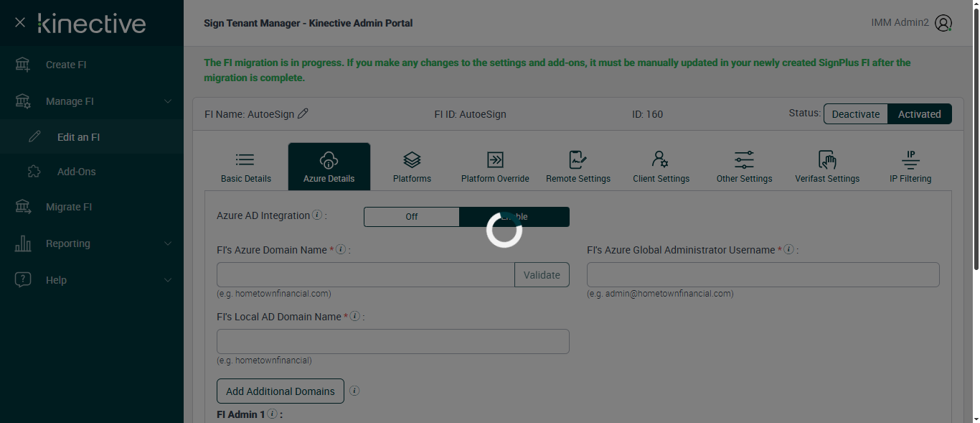Click the Manage FI bank-gear icon
The height and width of the screenshot is (423, 980).
click(x=23, y=101)
